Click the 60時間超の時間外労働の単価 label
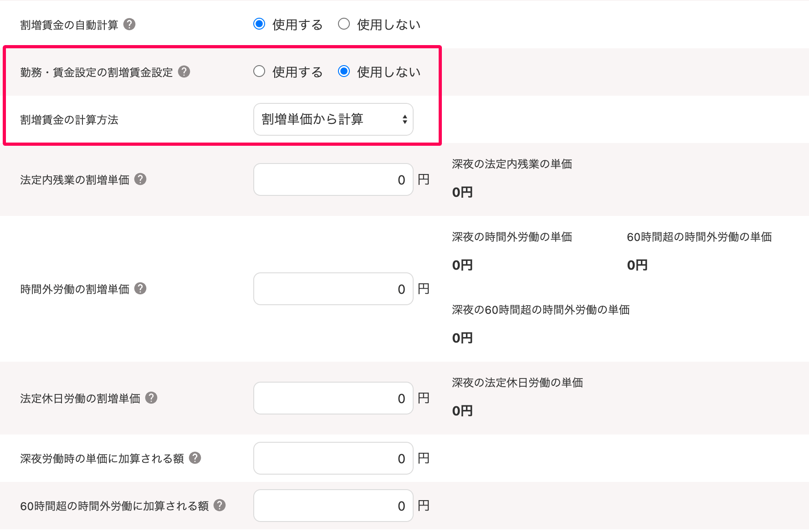Image resolution: width=809 pixels, height=532 pixels. (x=699, y=237)
